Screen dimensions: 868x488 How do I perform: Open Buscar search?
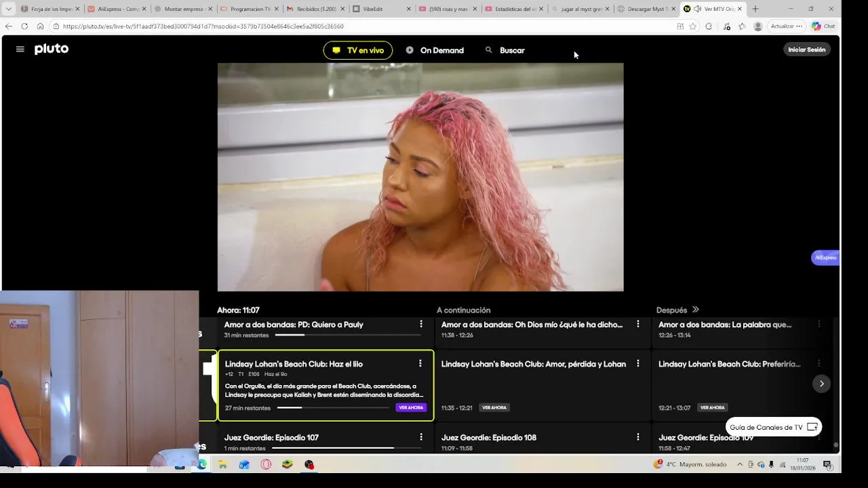click(x=505, y=50)
